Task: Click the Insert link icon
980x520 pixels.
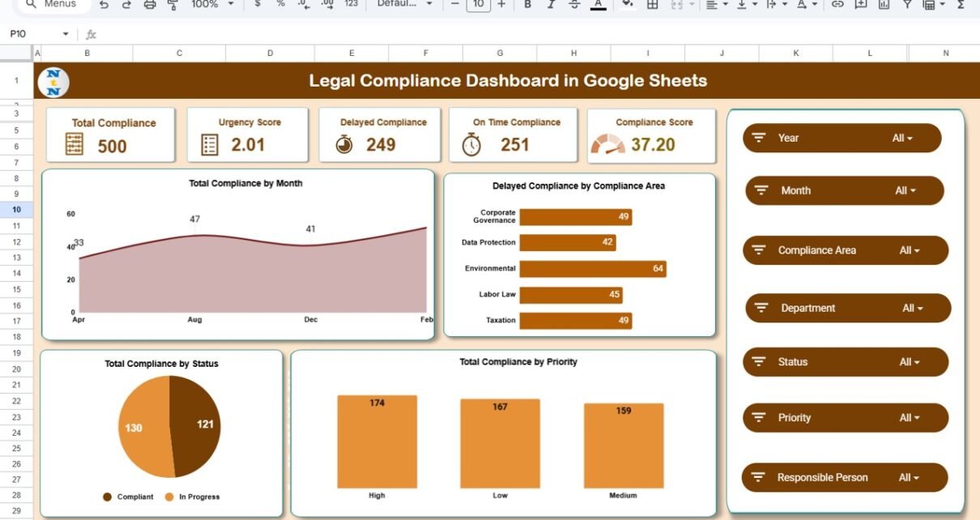Action: [x=837, y=5]
